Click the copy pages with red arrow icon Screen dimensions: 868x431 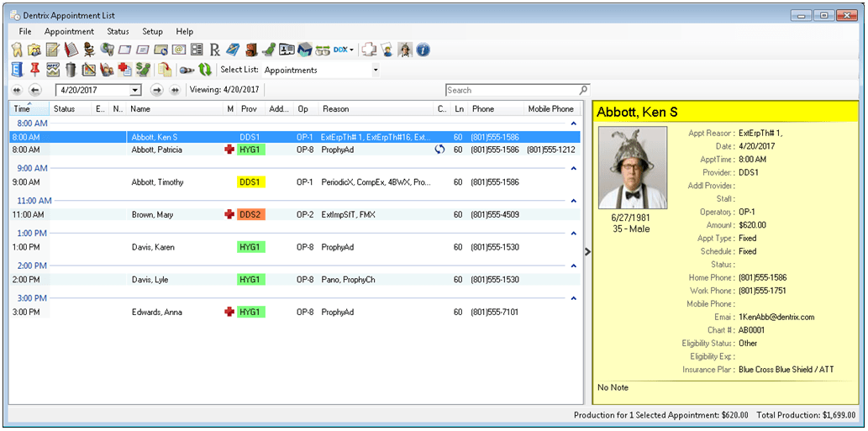[x=165, y=70]
